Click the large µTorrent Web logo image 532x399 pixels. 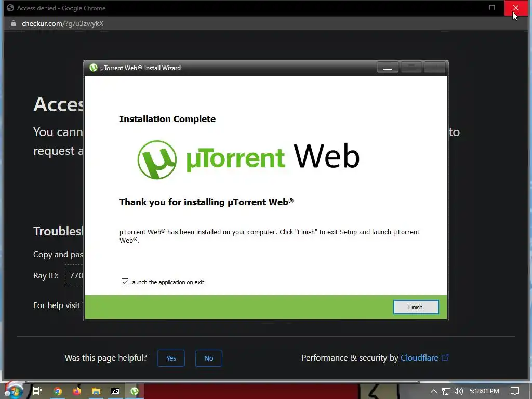tap(248, 159)
